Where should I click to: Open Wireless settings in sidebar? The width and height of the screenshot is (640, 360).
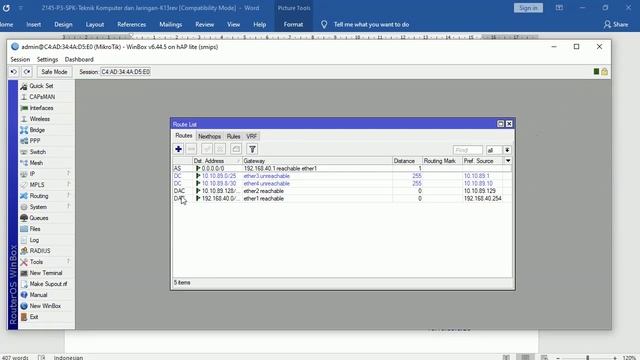[40, 119]
